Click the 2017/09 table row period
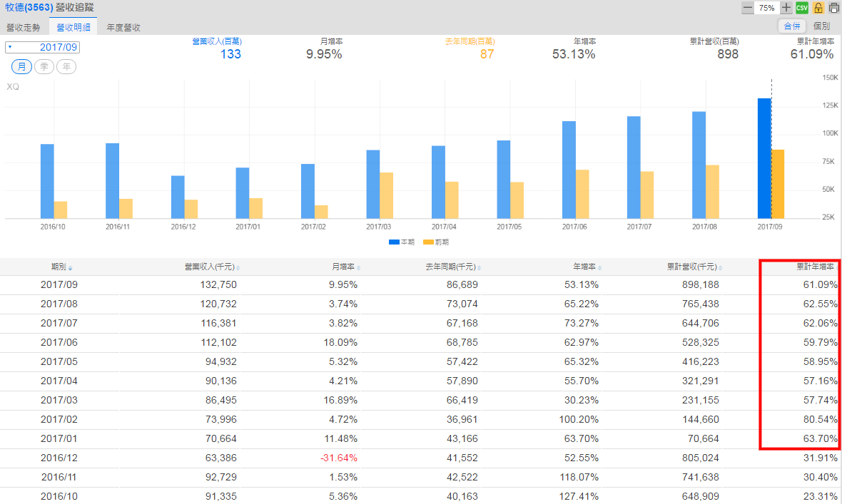Image resolution: width=842 pixels, height=504 pixels. click(x=59, y=284)
